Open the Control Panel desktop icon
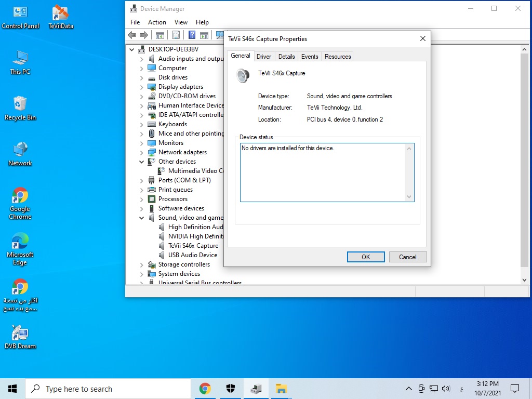532x399 pixels. pyautogui.click(x=20, y=18)
